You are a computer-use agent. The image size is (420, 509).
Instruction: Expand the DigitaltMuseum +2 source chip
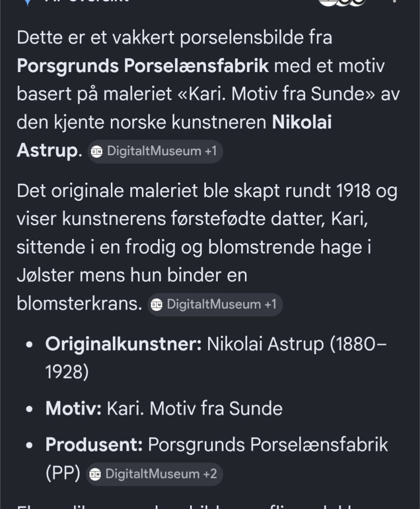[x=155, y=474]
